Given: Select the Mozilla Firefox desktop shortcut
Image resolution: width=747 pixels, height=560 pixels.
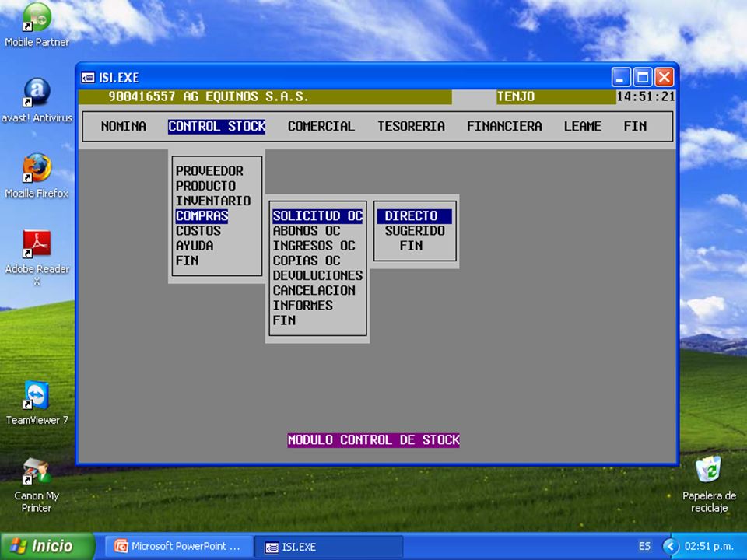Looking at the screenshot, I should pos(37,176).
